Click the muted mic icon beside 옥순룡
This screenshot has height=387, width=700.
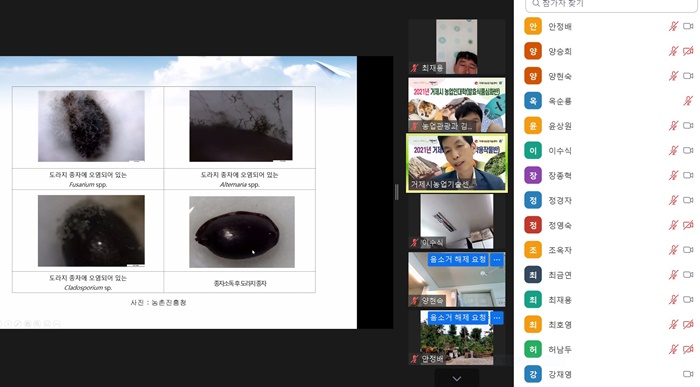pyautogui.click(x=688, y=101)
